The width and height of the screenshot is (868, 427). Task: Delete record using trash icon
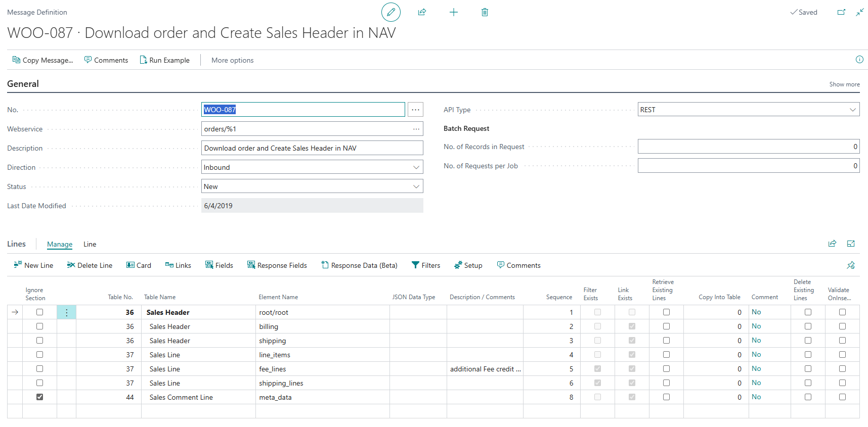[485, 12]
